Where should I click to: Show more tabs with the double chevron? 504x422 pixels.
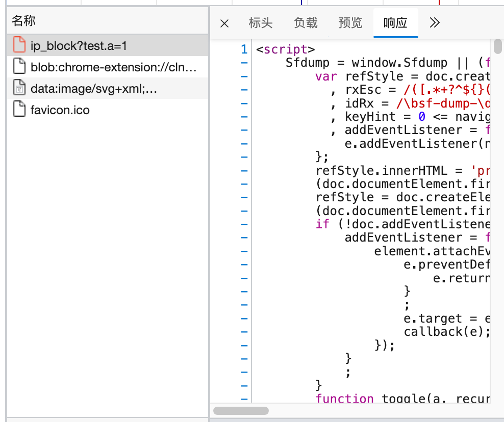[x=434, y=23]
